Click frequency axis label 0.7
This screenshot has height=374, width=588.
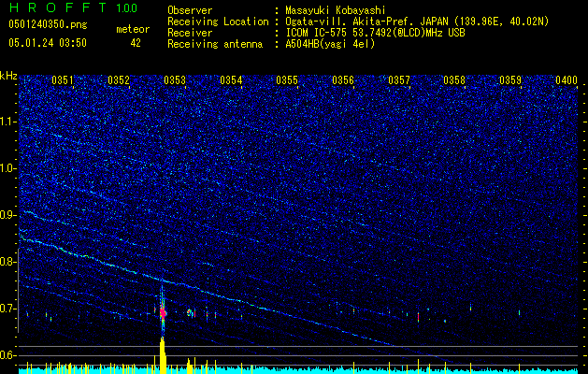tap(7, 309)
